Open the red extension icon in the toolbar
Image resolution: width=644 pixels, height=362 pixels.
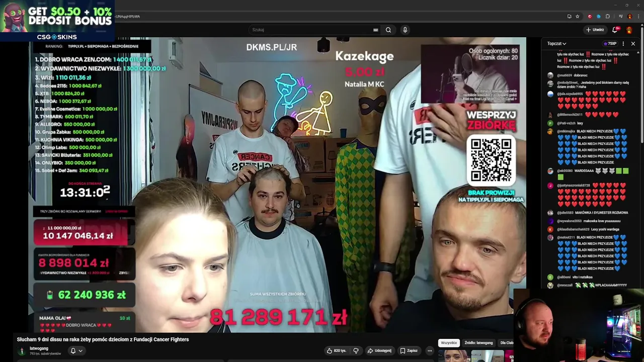pyautogui.click(x=590, y=16)
